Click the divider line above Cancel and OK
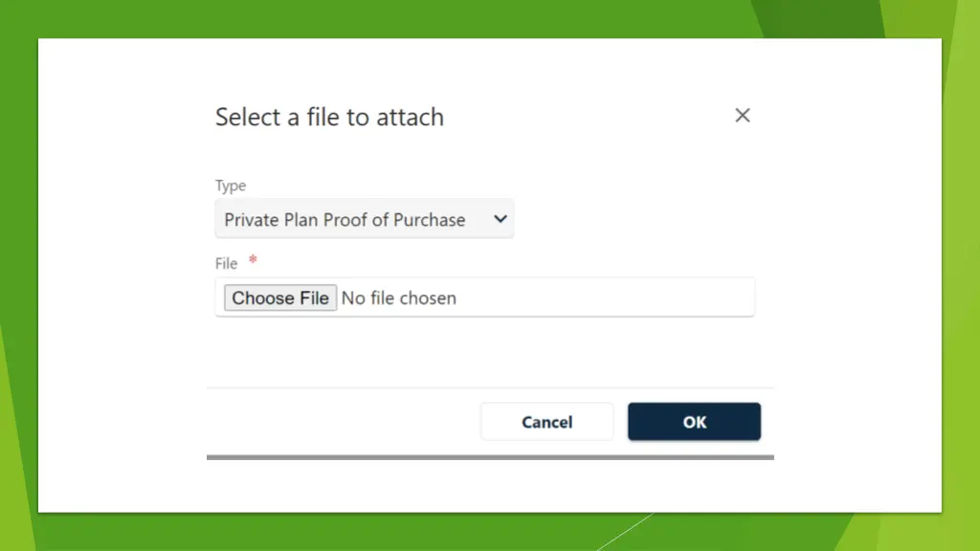The height and width of the screenshot is (551, 980). [490, 388]
